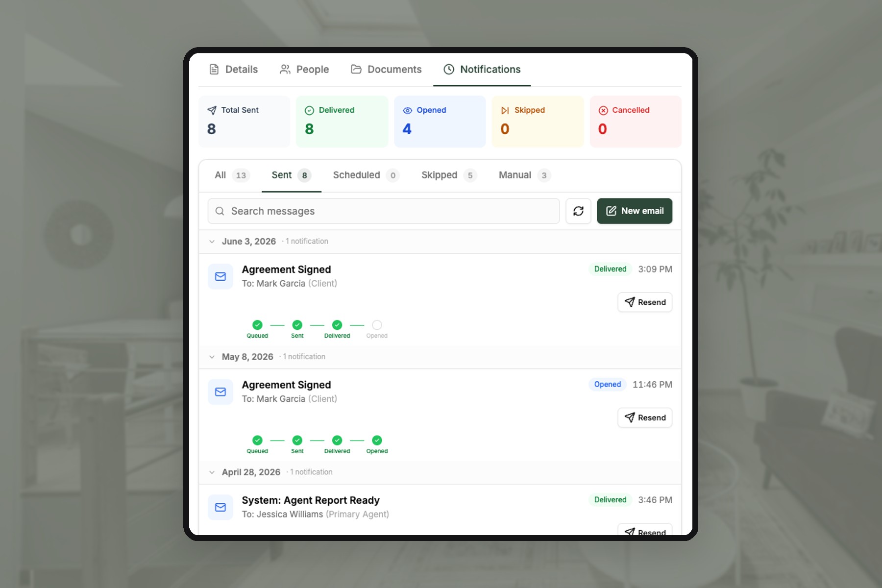This screenshot has width=882, height=588.
Task: Filter by Skipped notifications
Action: pos(449,175)
